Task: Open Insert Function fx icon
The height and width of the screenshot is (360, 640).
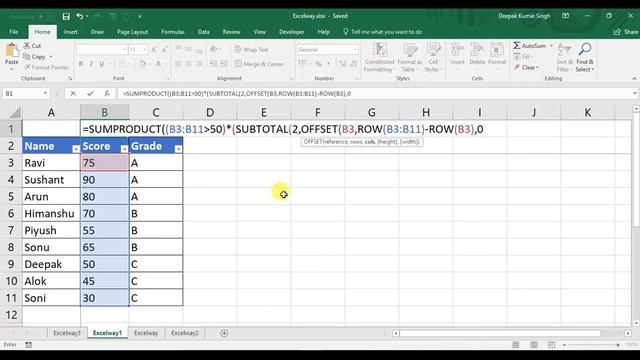Action: [107, 93]
